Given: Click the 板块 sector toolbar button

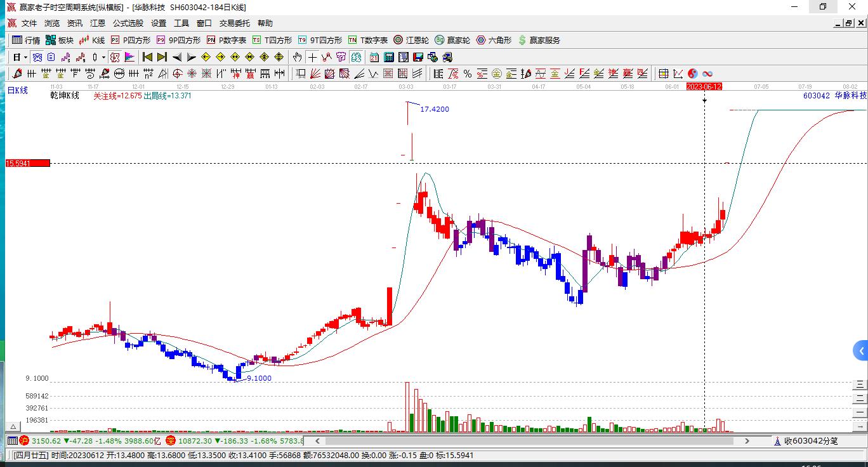Looking at the screenshot, I should [x=60, y=40].
